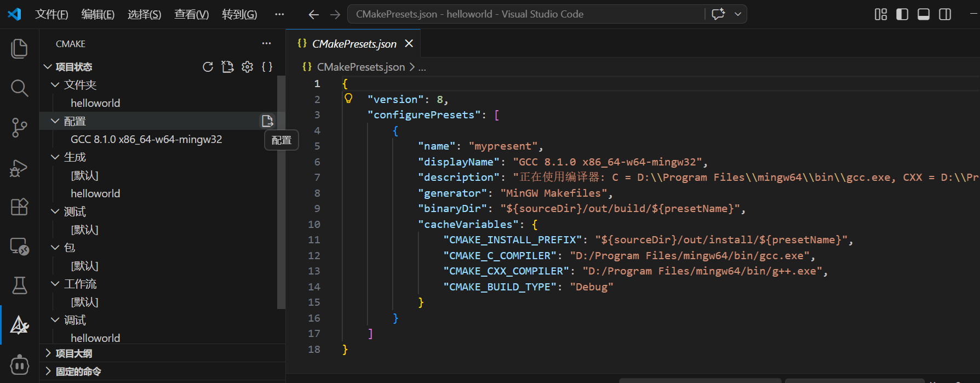This screenshot has width=980, height=383.
Task: Select [默认] under 包
Action: click(x=84, y=266)
